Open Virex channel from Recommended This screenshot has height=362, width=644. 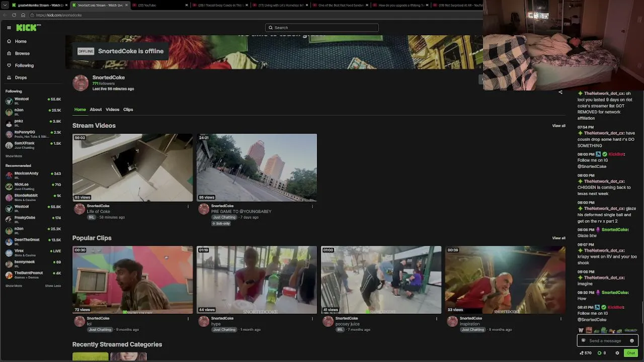[x=33, y=252]
